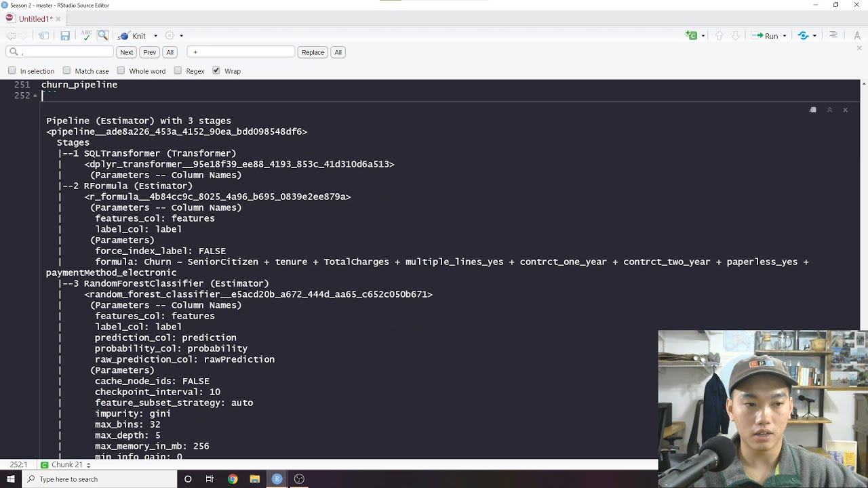Open the Find/Replace tool magnifier icon
This screenshot has height=488, width=868.
pyautogui.click(x=103, y=35)
